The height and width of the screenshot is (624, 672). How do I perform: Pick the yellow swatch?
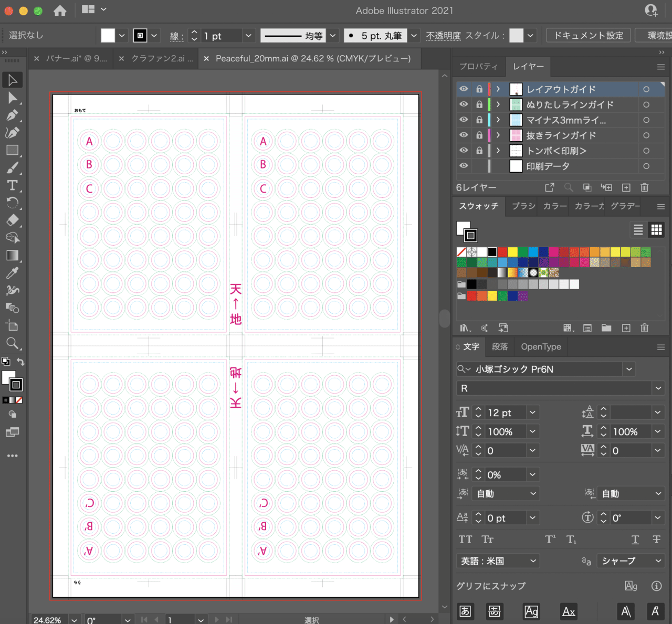(513, 252)
